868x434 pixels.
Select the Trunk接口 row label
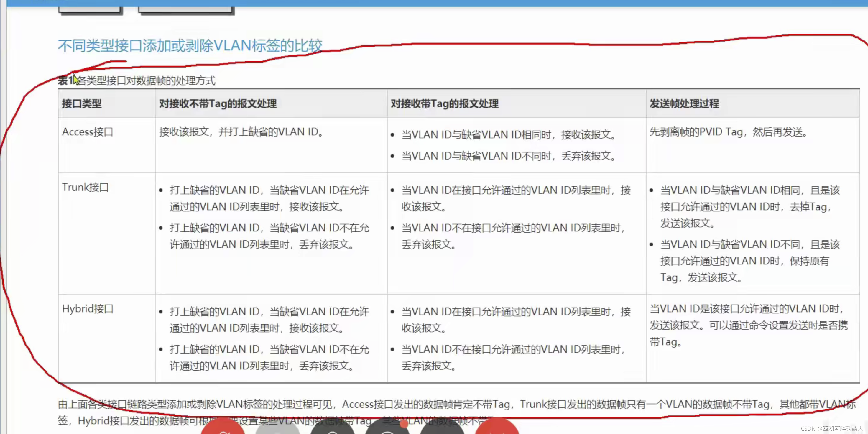(85, 187)
